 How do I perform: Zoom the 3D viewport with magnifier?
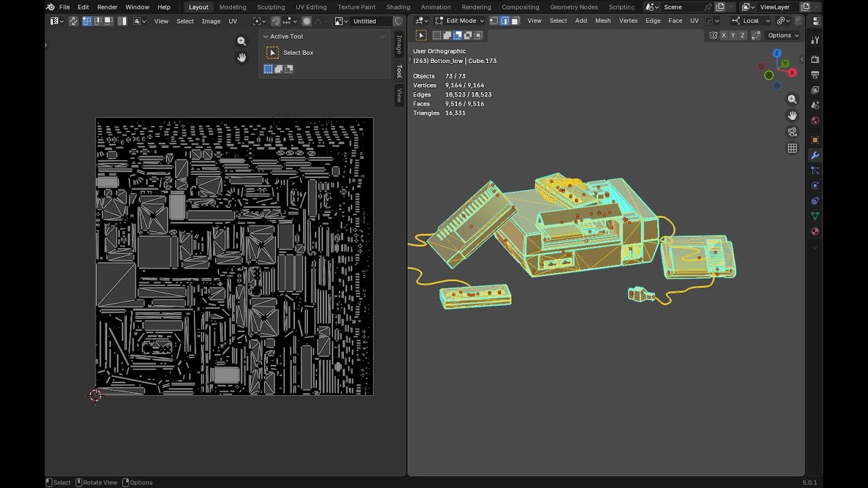[792, 99]
